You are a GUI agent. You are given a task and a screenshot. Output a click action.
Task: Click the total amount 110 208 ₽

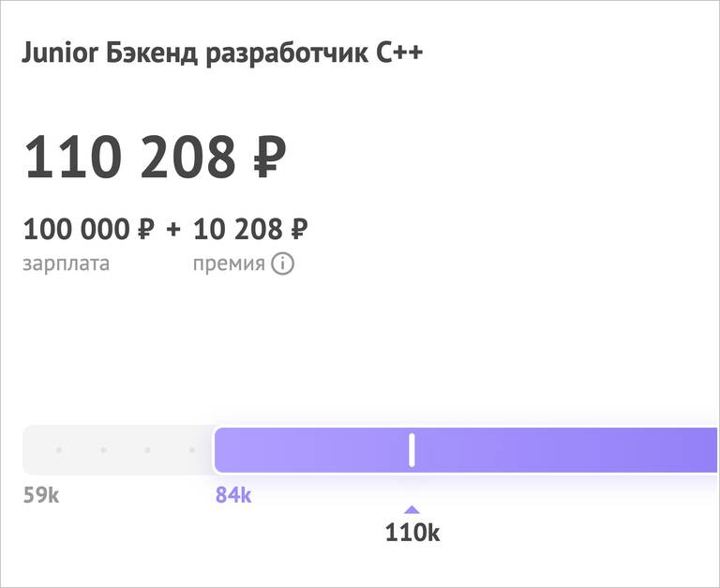(155, 157)
